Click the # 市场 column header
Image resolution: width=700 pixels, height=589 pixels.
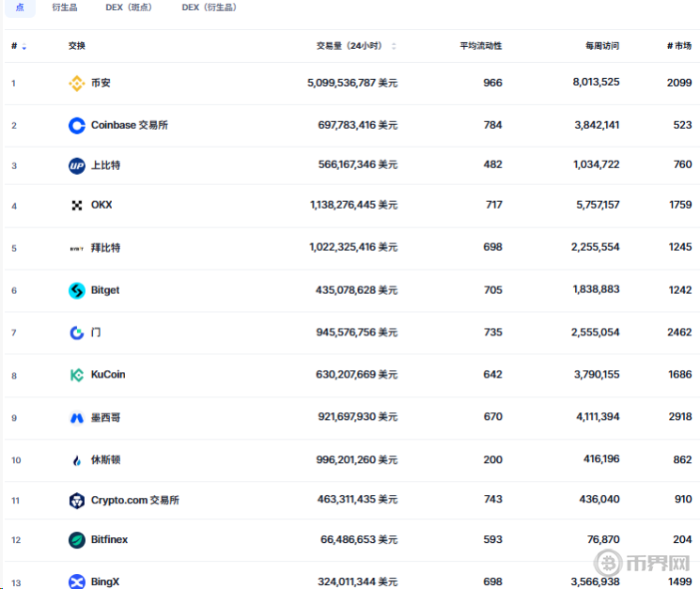(679, 46)
